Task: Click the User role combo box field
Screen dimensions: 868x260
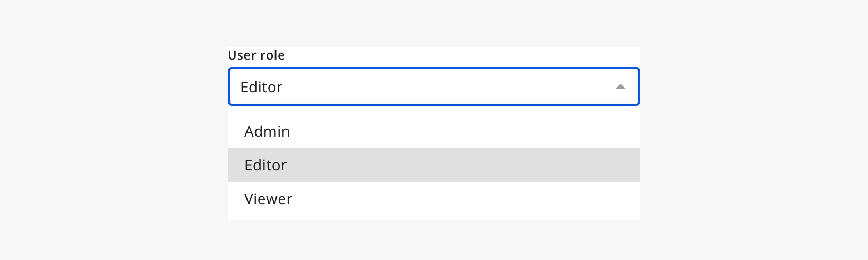Action: click(434, 86)
